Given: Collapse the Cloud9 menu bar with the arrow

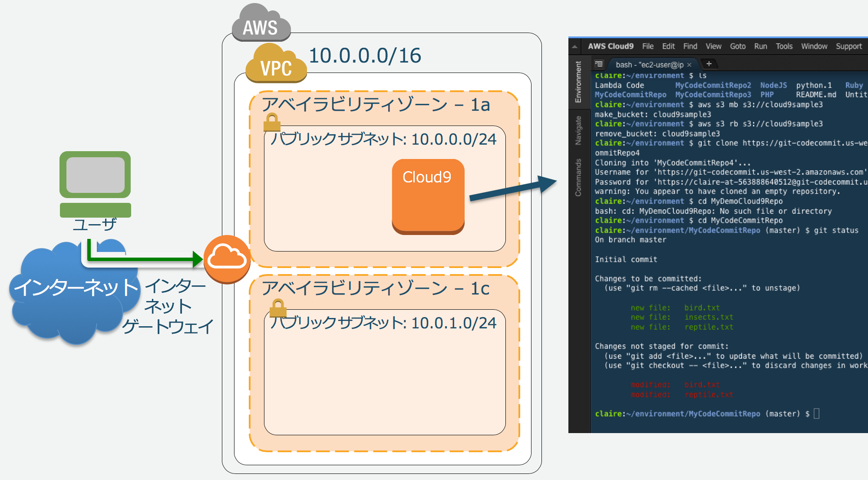Looking at the screenshot, I should (574, 46).
